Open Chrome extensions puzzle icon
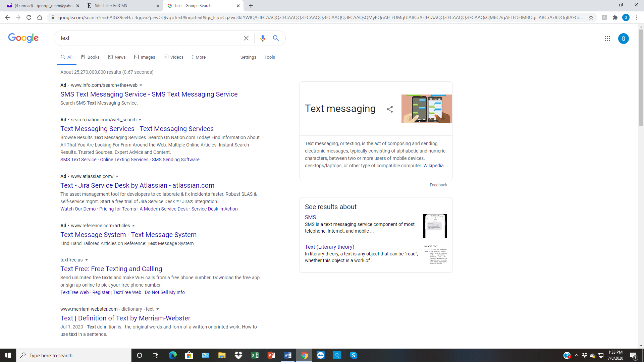 pos(615,17)
